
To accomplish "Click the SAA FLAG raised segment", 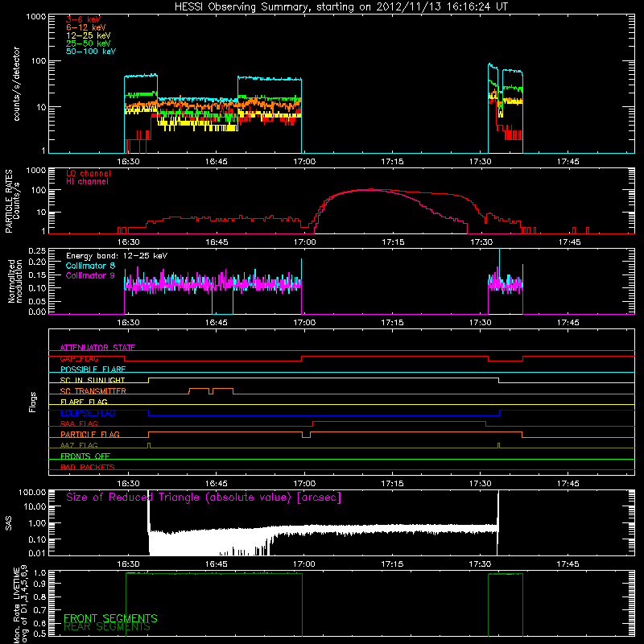I will [399, 422].
